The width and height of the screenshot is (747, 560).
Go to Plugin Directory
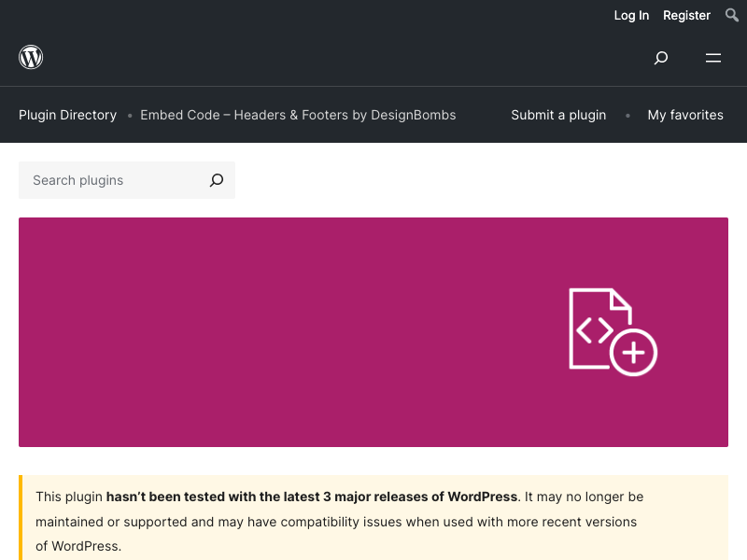coord(67,115)
